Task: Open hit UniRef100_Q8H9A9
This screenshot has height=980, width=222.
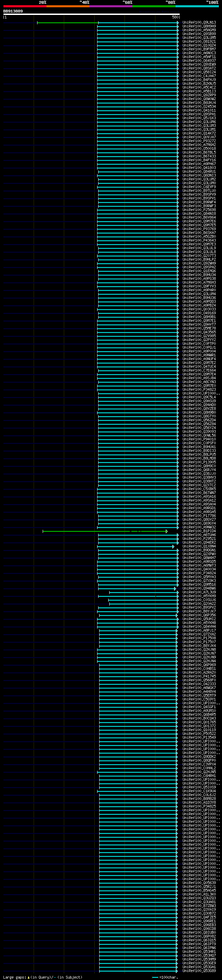Action: coord(199,26)
